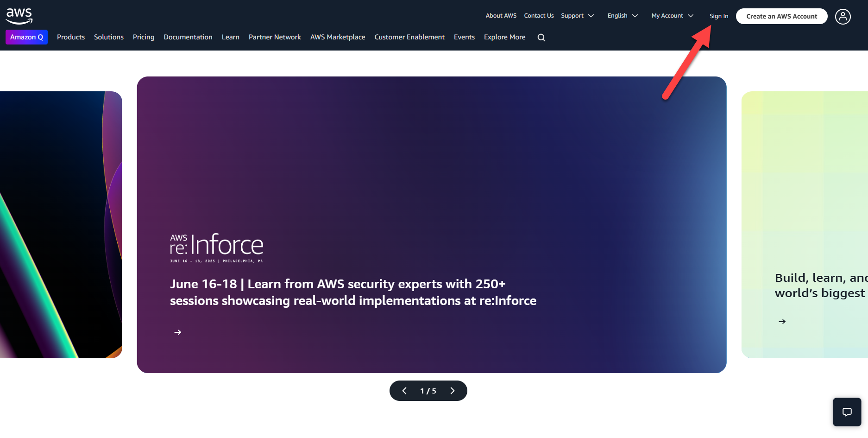The width and height of the screenshot is (868, 438).
Task: Open the Explore More menu
Action: [504, 37]
